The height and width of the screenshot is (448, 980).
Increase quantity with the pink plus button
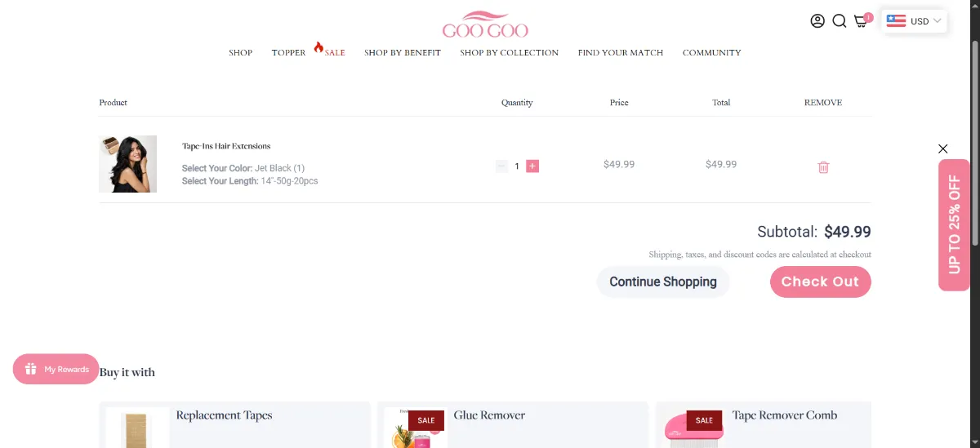click(x=532, y=166)
